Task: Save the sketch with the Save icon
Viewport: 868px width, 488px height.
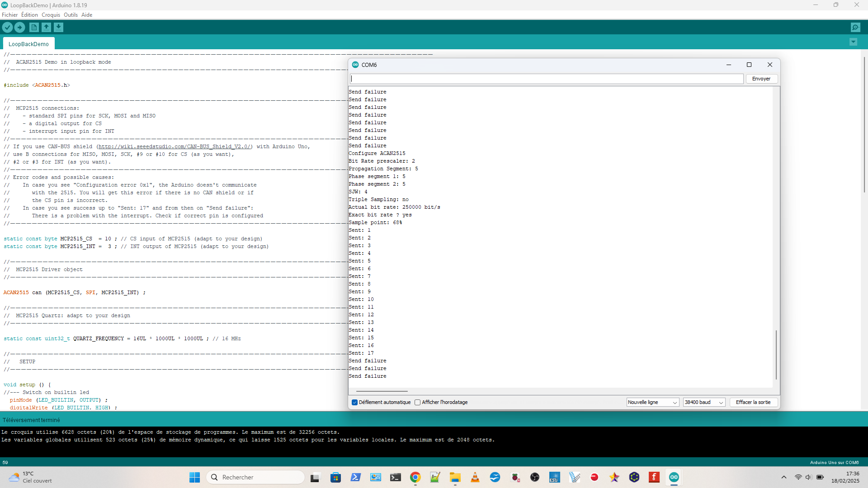Action: click(59, 28)
